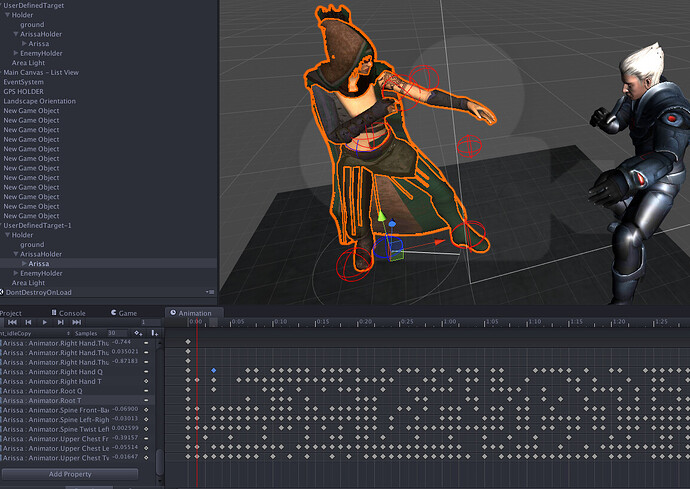Switch to the Console tab

[x=72, y=313]
